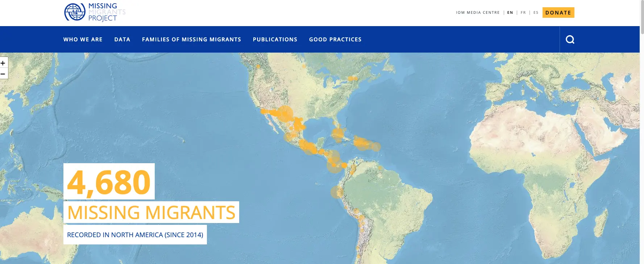Click the Recorded in North America caption
The width and height of the screenshot is (644, 264).
(135, 235)
